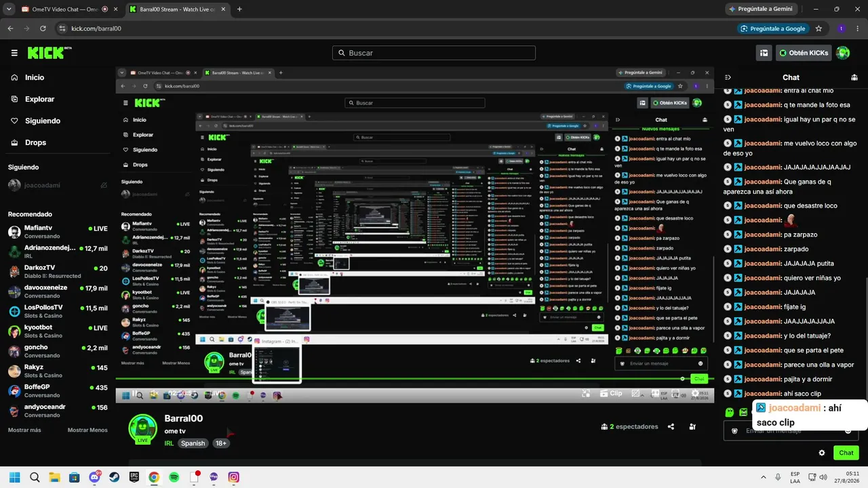Click the 18+ tag
Screen dimensions: 868x488
click(x=221, y=443)
